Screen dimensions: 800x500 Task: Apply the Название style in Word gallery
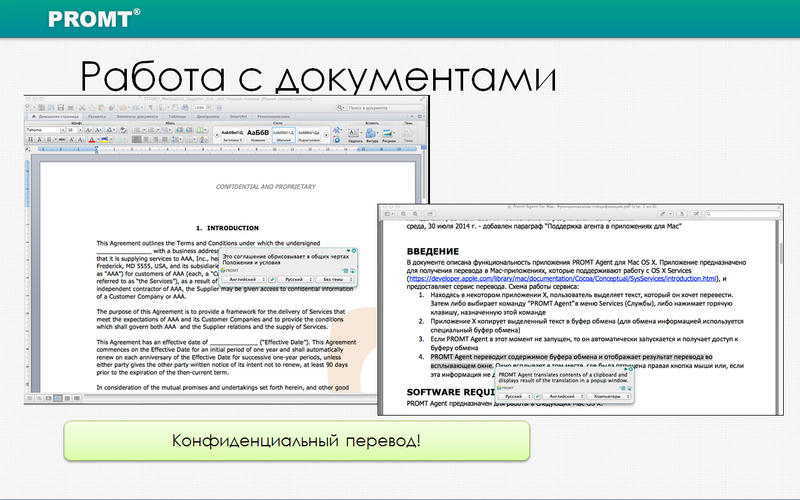point(258,134)
